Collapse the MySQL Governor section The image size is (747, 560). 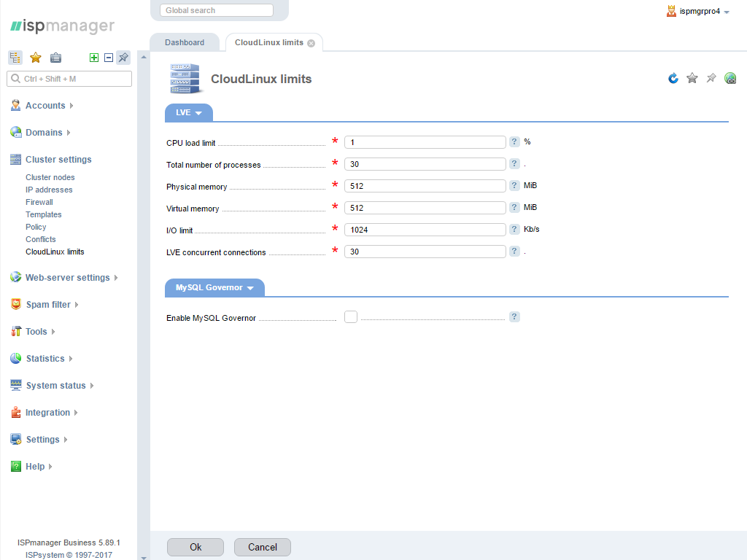(x=214, y=287)
